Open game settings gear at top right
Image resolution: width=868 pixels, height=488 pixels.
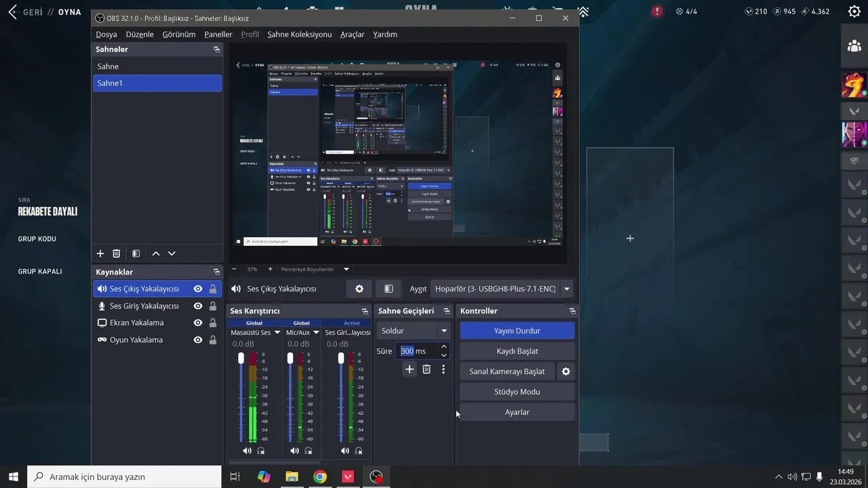pyautogui.click(x=854, y=12)
